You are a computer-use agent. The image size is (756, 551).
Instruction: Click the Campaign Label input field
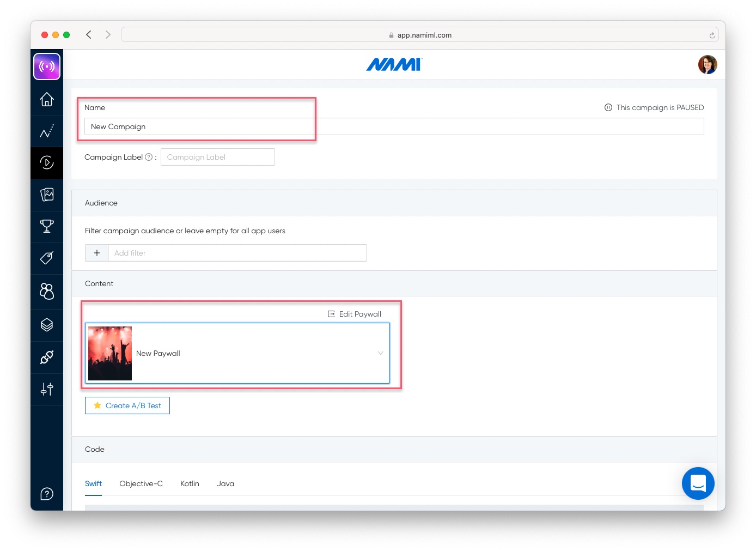pos(218,157)
